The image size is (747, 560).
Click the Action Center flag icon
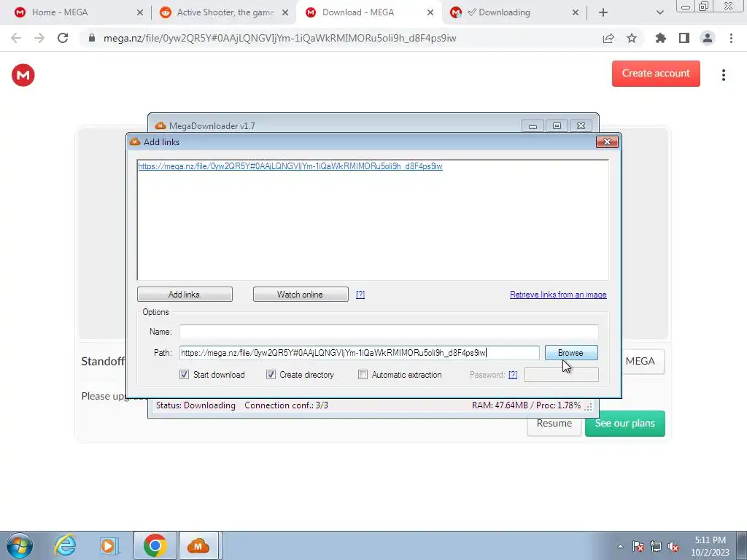click(638, 546)
